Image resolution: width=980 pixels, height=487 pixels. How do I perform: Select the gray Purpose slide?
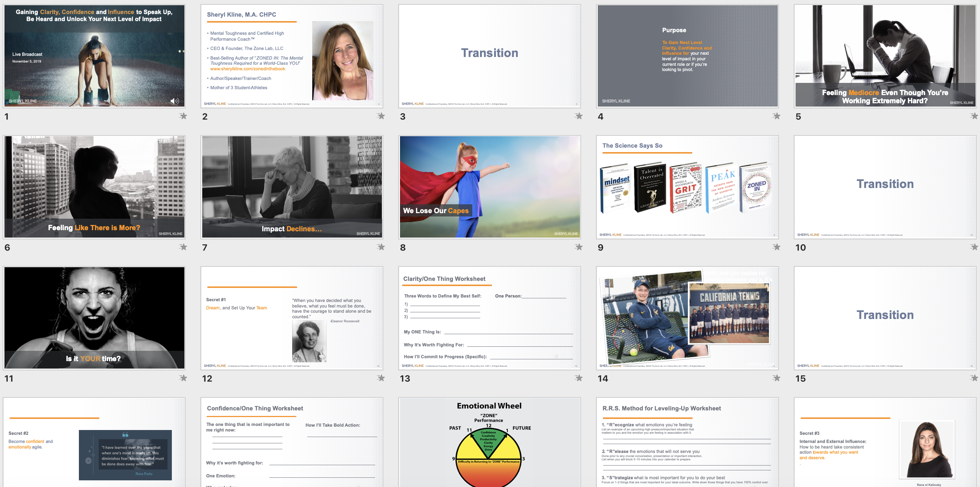687,56
